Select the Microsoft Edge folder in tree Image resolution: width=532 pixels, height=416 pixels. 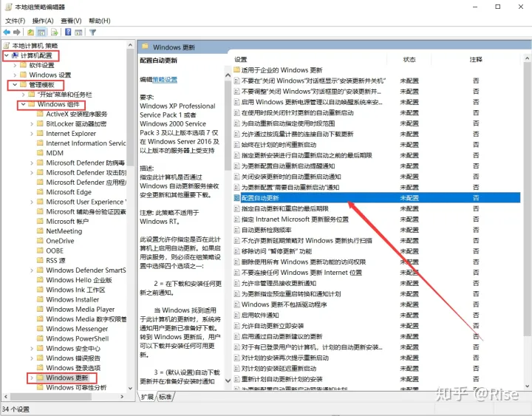[69, 192]
